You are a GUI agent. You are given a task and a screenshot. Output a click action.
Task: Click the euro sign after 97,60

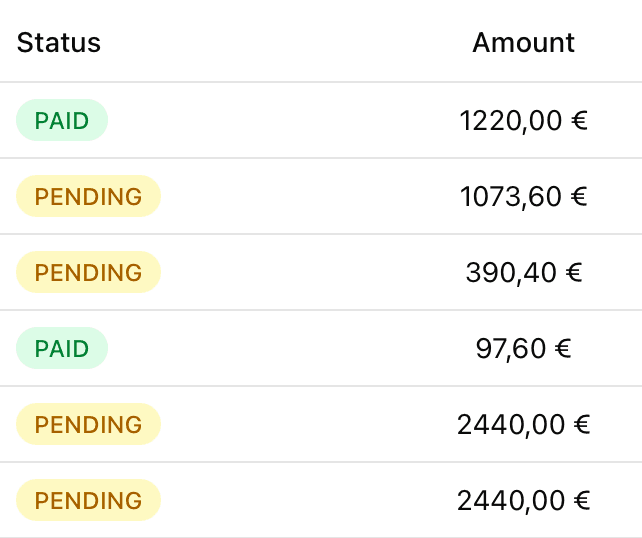562,350
